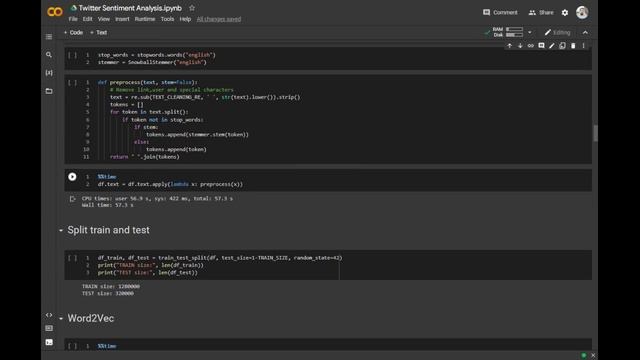The width and height of the screenshot is (640, 360).
Task: Open the View menu
Action: (104, 19)
